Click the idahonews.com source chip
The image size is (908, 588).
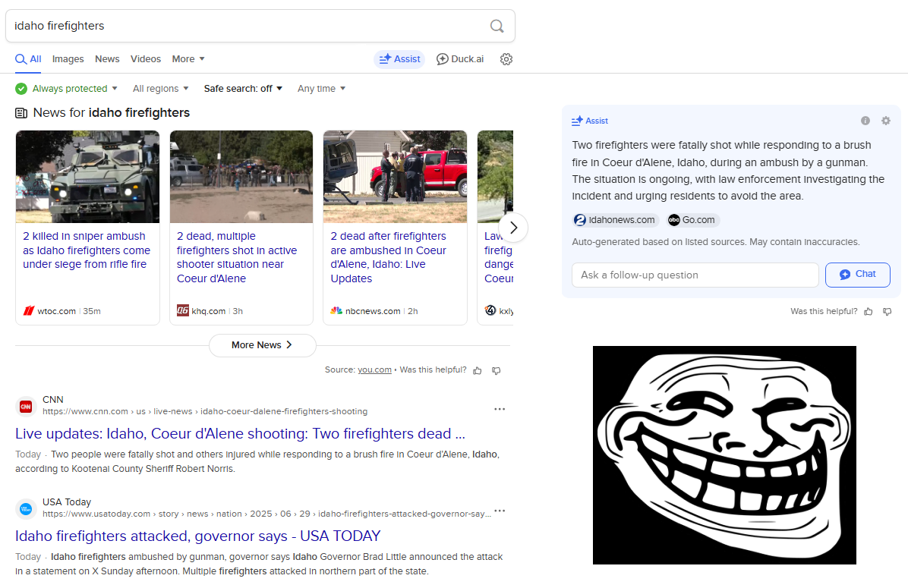615,220
